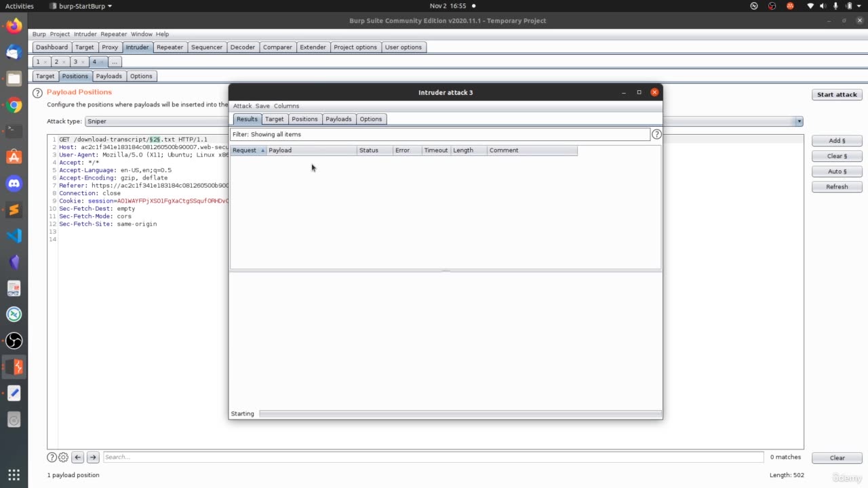Open help icon next to results filter
This screenshot has height=488, width=868.
[656, 134]
